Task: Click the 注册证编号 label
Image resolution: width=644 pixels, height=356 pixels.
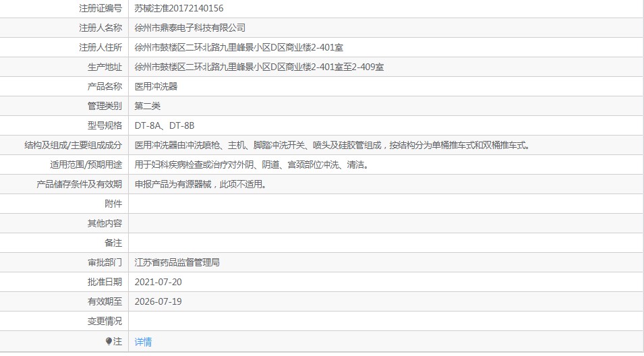Action: pos(100,8)
